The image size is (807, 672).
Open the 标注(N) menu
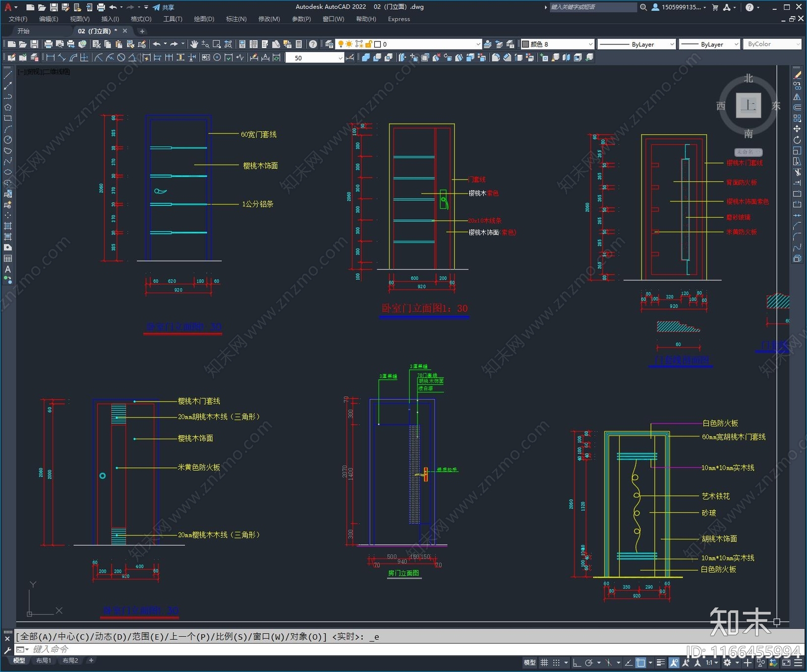click(236, 19)
